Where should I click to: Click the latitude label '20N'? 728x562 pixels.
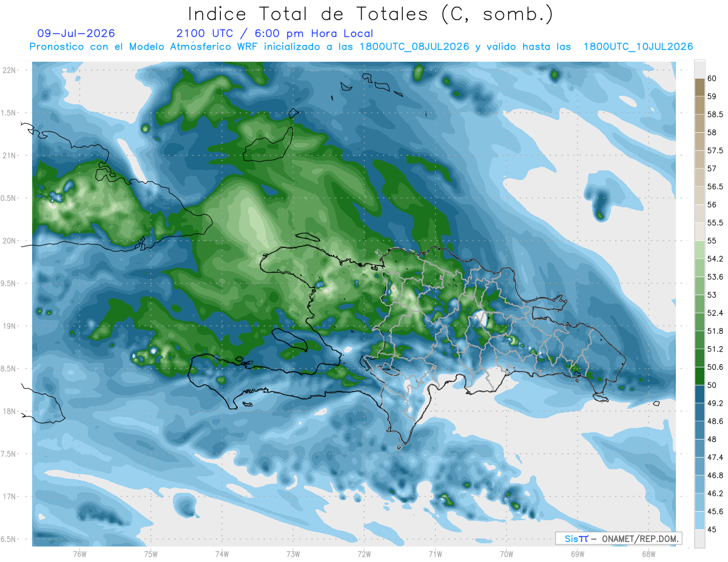point(10,241)
